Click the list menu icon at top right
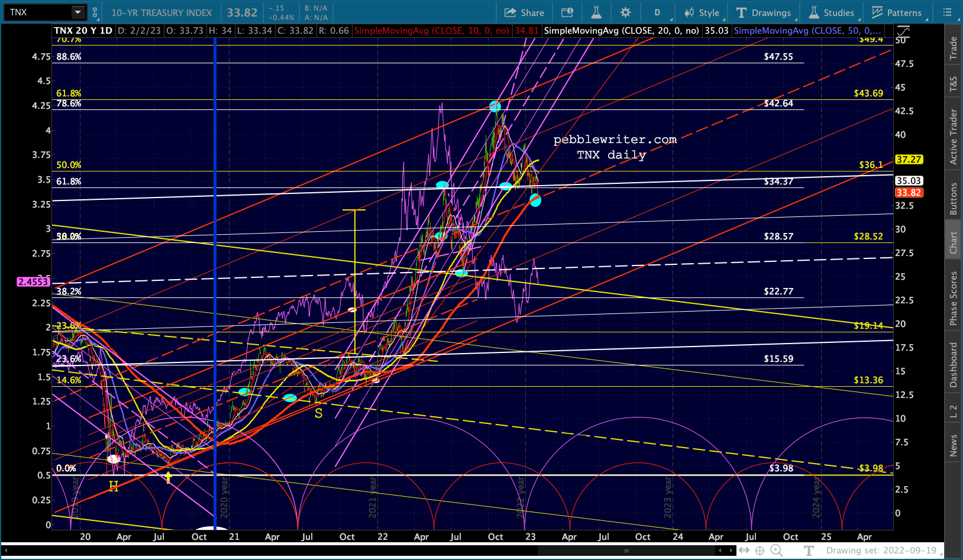Image resolution: width=963 pixels, height=560 pixels. 947,12
